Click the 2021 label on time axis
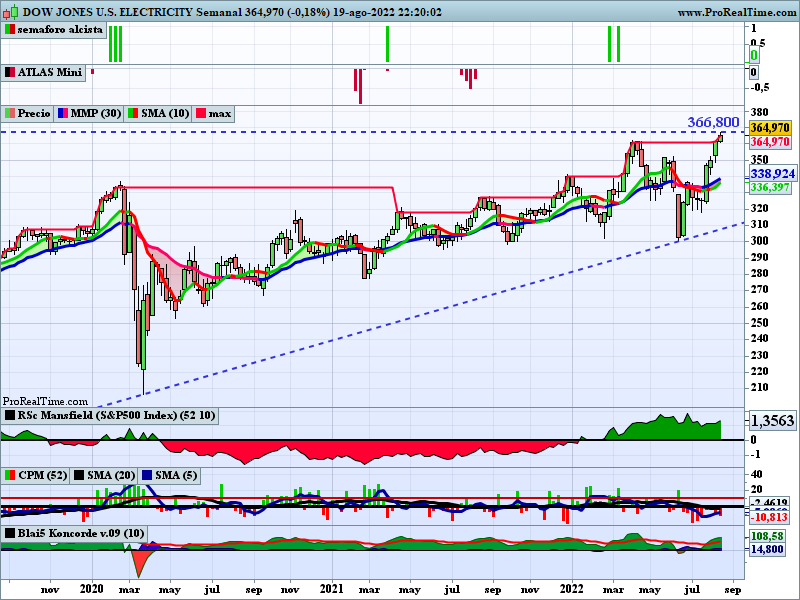 (x=332, y=589)
